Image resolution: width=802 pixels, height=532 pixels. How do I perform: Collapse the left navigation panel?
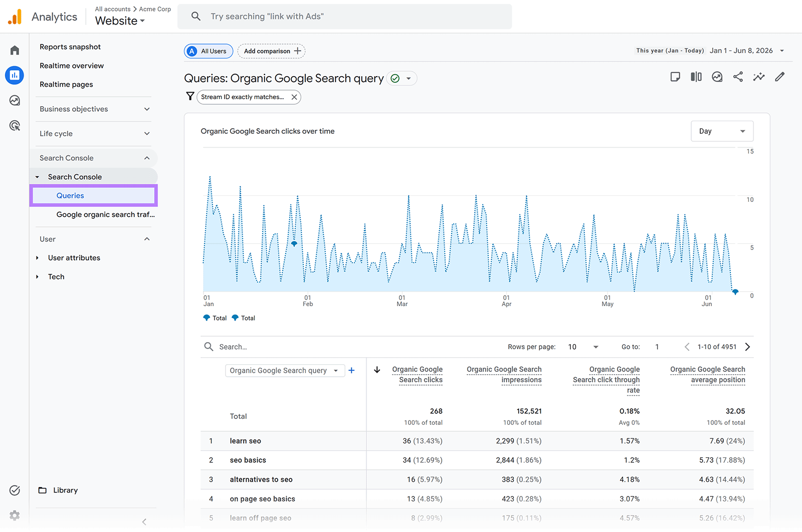tap(144, 521)
